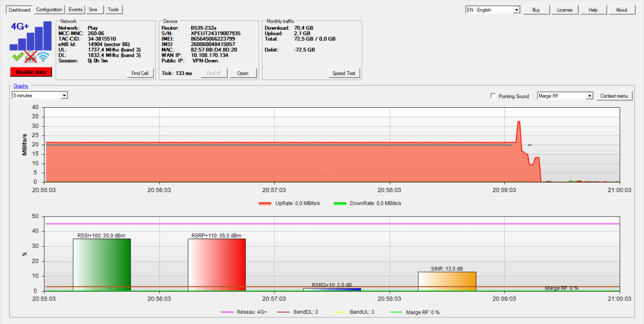Click the blue Wi-Fi status icon

(x=43, y=57)
